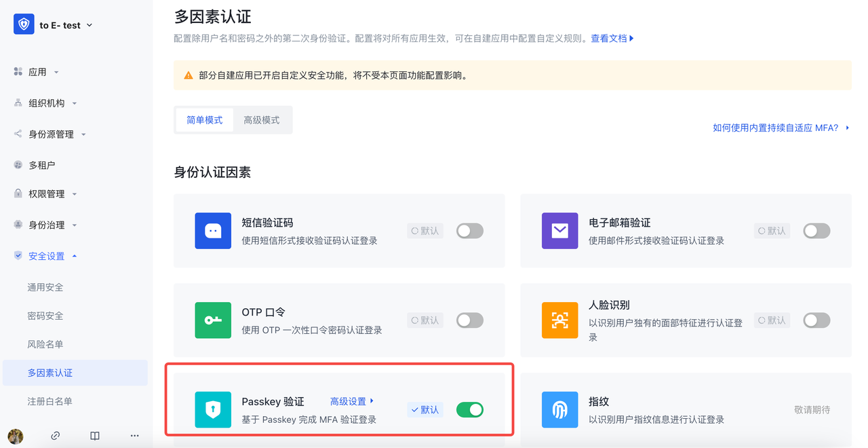Image resolution: width=868 pixels, height=448 pixels.
Task: Click the Passkey 高级设置 link
Action: (x=351, y=401)
